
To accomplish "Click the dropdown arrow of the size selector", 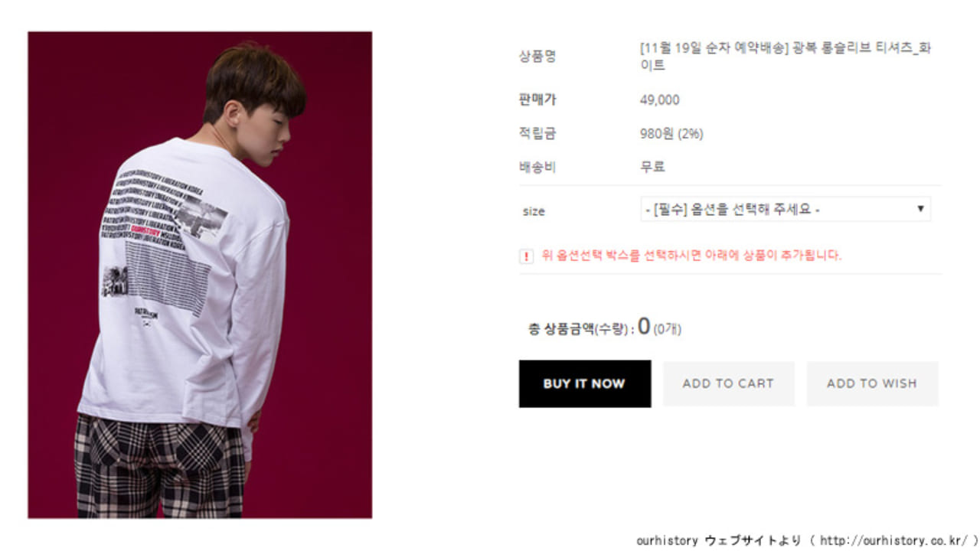I will (x=920, y=209).
